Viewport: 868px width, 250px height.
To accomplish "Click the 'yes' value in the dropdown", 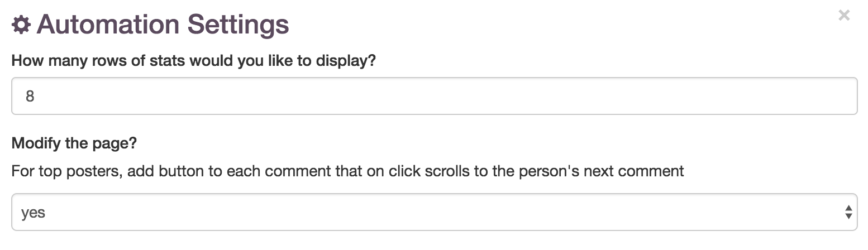I will (33, 213).
